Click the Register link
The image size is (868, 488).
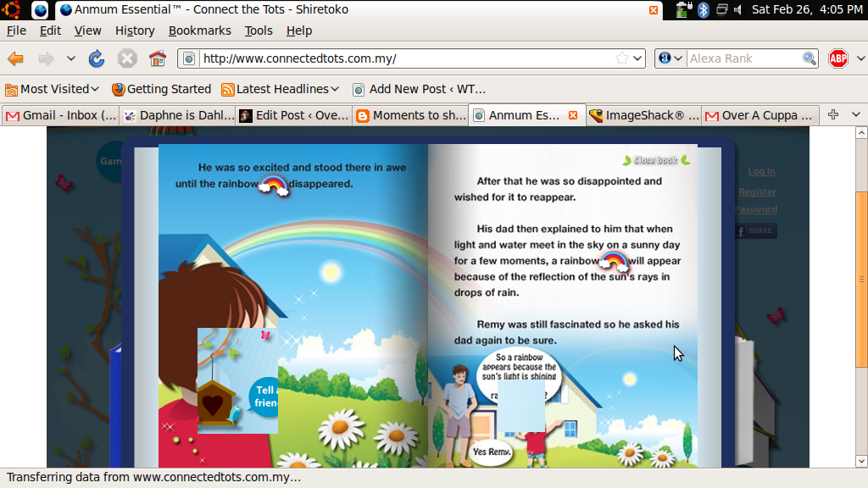pyautogui.click(x=757, y=191)
